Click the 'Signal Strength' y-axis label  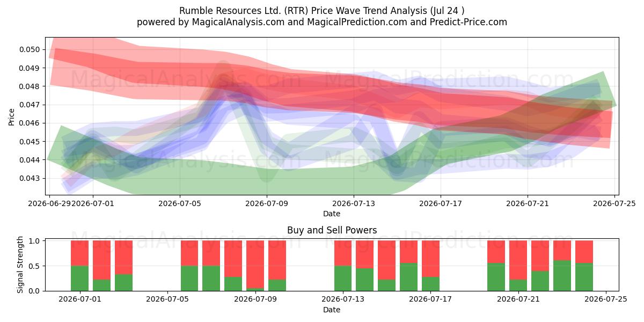tap(20, 265)
